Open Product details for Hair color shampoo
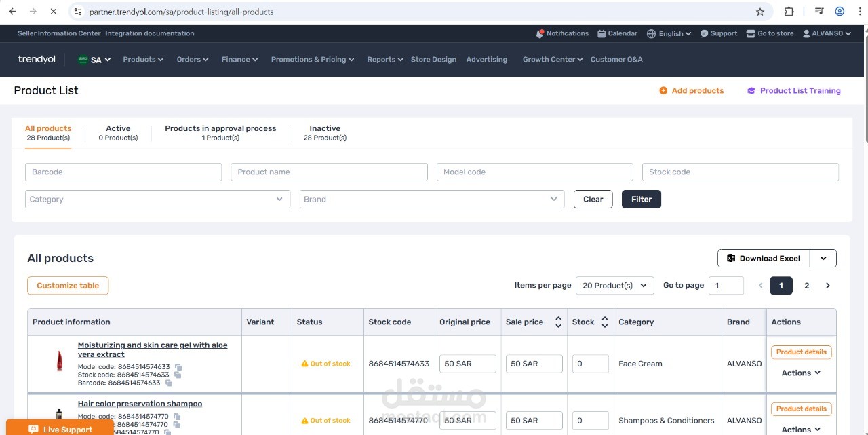The width and height of the screenshot is (868, 435). point(802,409)
